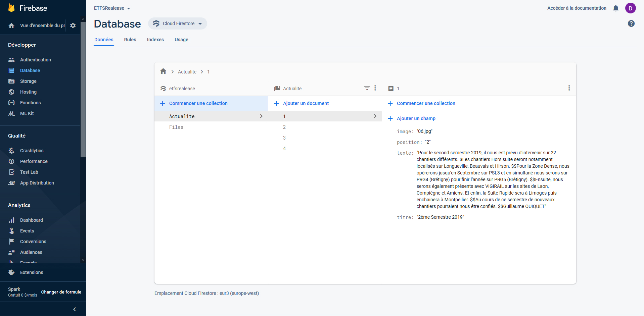Click the position field value "2"
The width and height of the screenshot is (644, 316).
tap(428, 142)
